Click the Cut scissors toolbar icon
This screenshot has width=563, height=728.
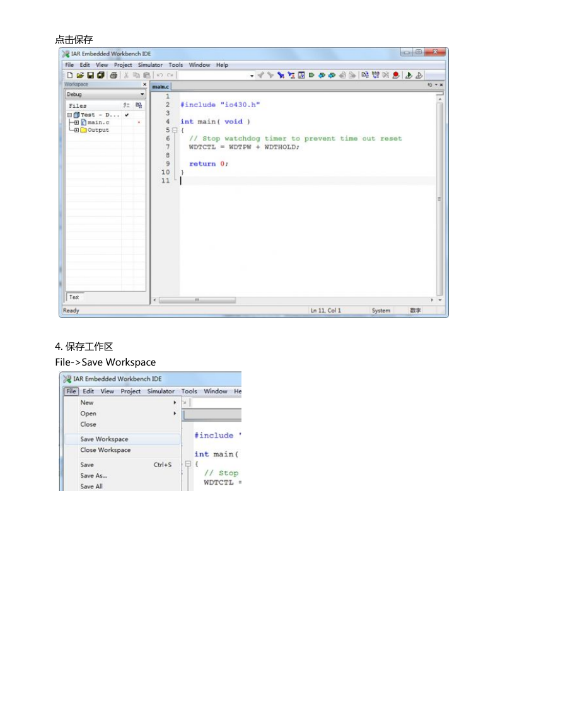pyautogui.click(x=126, y=75)
